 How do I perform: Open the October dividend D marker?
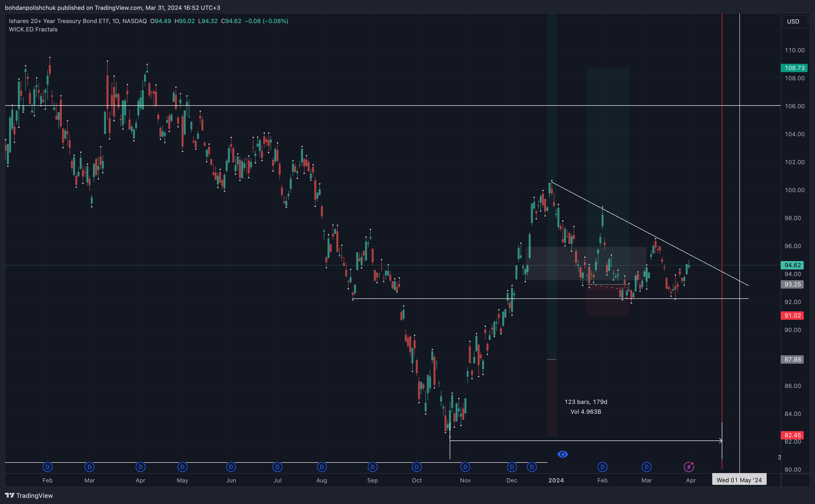pyautogui.click(x=417, y=467)
